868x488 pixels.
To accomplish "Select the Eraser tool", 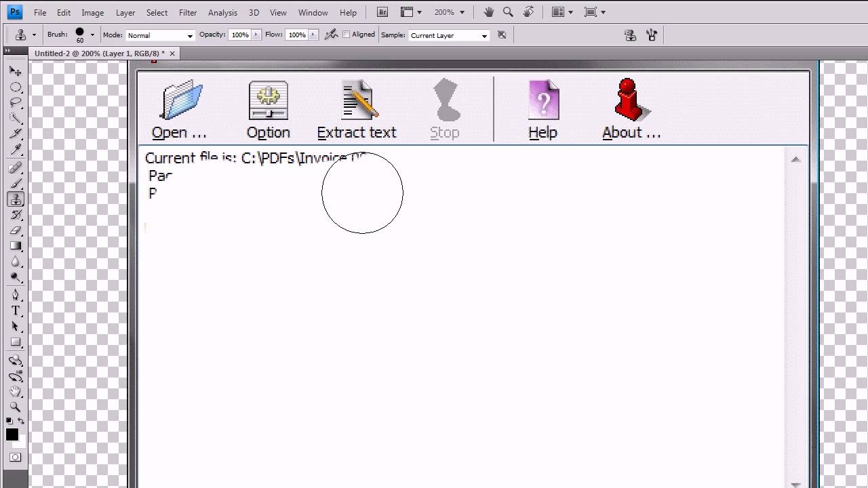I will pyautogui.click(x=15, y=230).
